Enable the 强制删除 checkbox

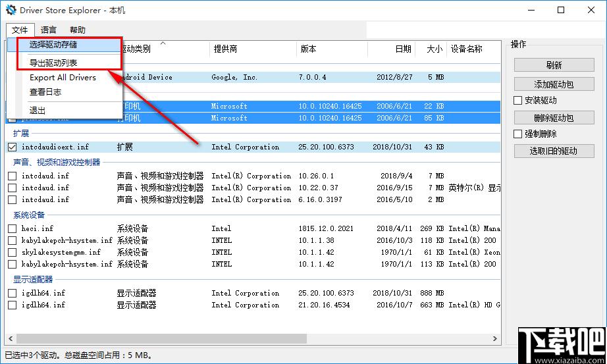click(518, 134)
